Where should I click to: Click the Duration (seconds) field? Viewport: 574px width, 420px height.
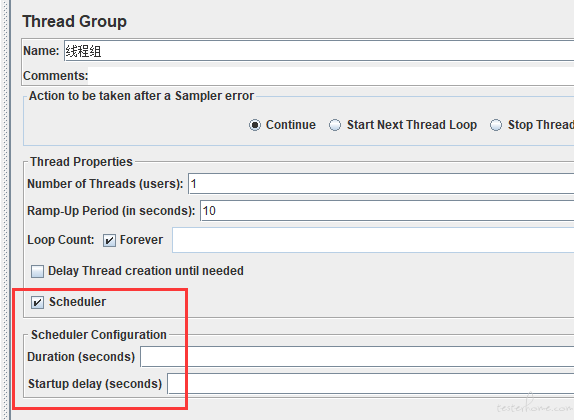pyautogui.click(x=357, y=357)
